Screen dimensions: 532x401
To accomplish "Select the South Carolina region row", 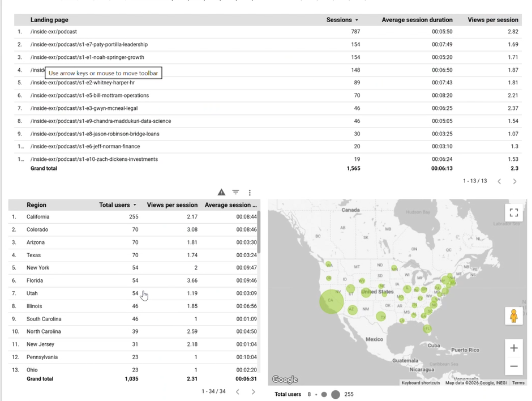I will pos(133,319).
